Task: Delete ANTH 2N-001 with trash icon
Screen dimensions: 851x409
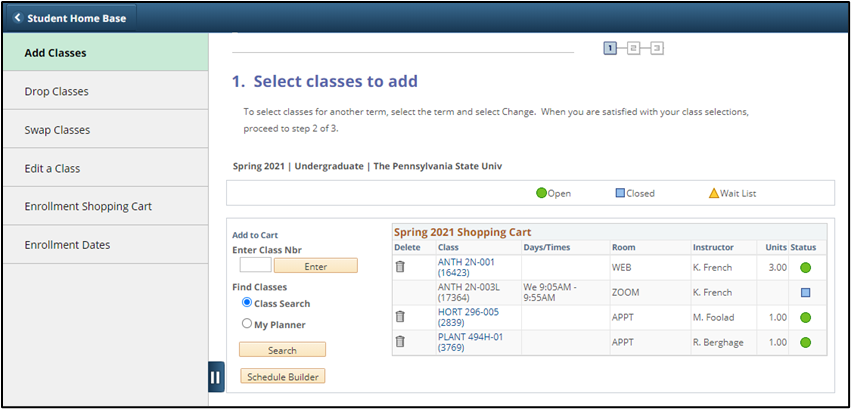Action: [400, 266]
